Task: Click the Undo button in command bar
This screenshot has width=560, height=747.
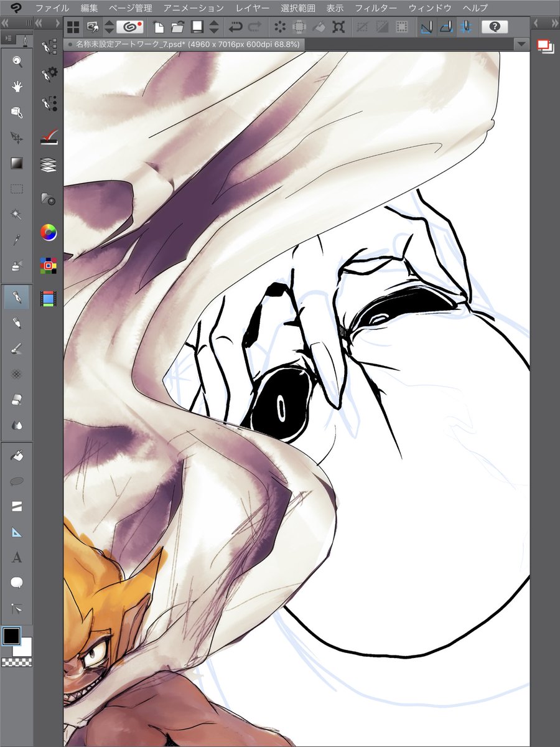Action: 235,27
